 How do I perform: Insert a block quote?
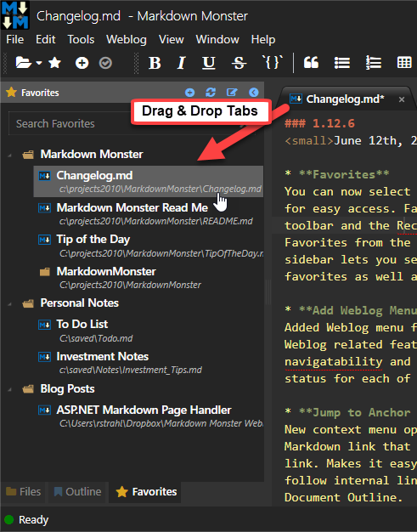click(311, 63)
